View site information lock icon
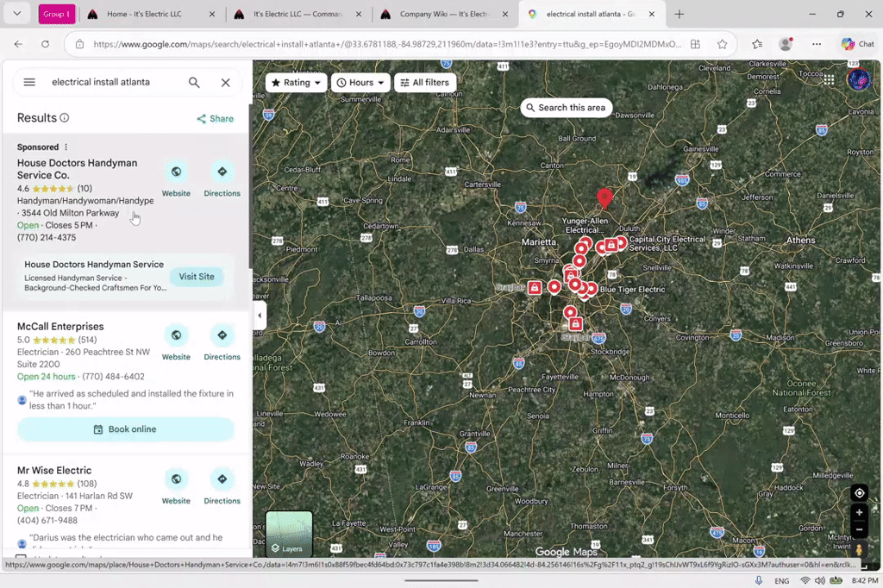The height and width of the screenshot is (588, 883). coord(79,44)
